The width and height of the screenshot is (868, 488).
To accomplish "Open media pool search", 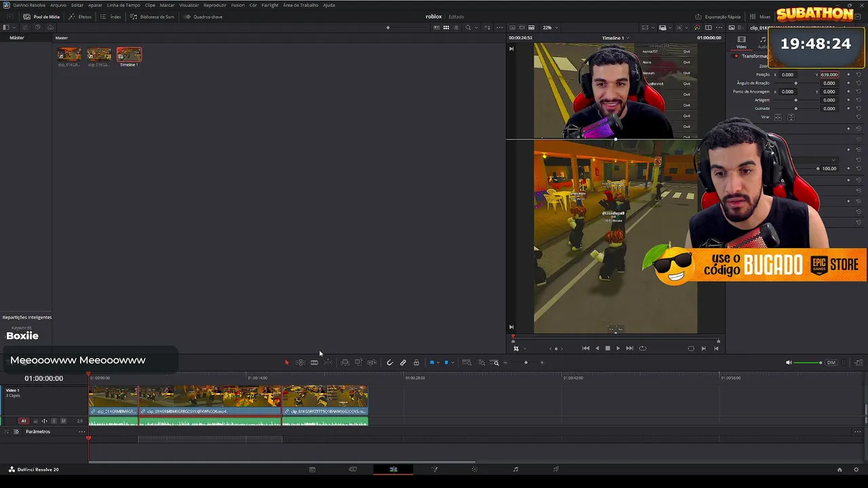I will [x=468, y=28].
